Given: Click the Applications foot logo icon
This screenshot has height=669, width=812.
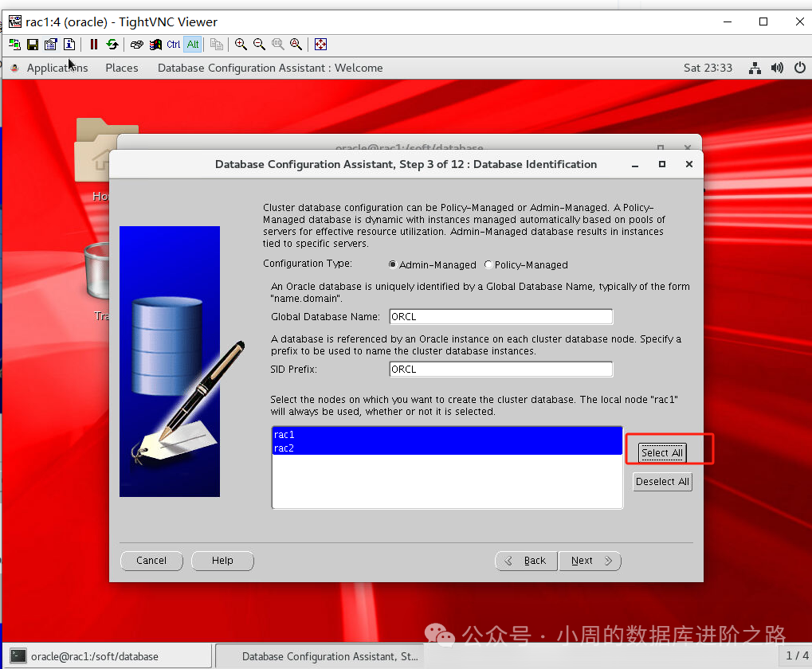Looking at the screenshot, I should pos(14,68).
